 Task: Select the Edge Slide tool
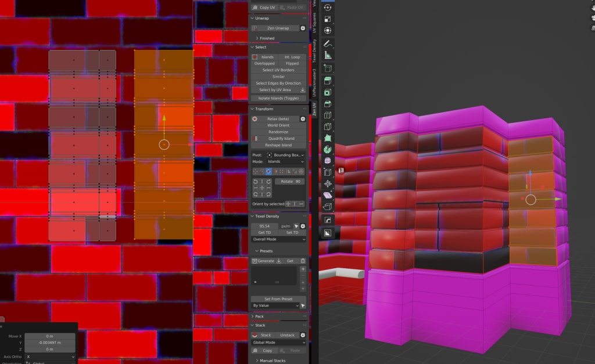(x=328, y=172)
